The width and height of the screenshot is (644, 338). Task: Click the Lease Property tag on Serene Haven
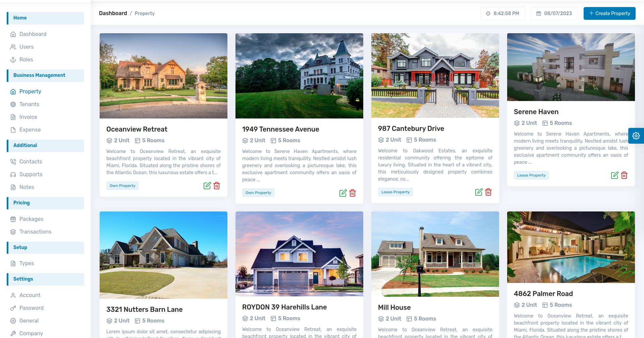coord(531,175)
